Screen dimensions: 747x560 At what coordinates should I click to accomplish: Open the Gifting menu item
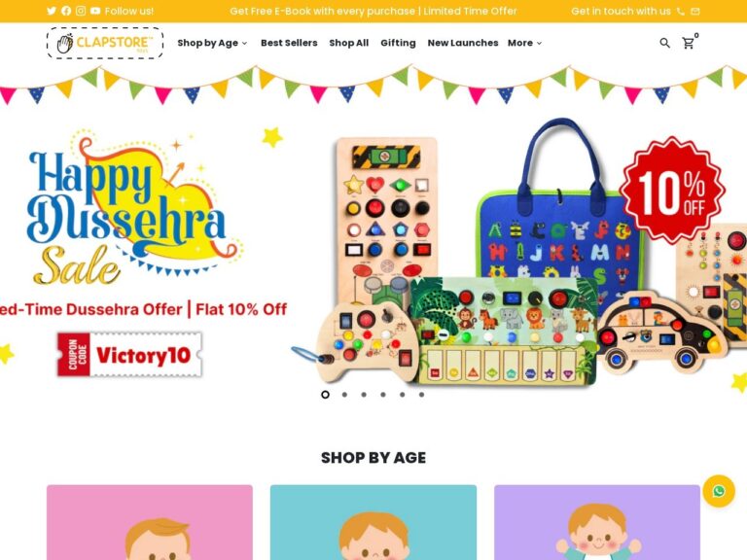click(x=398, y=43)
